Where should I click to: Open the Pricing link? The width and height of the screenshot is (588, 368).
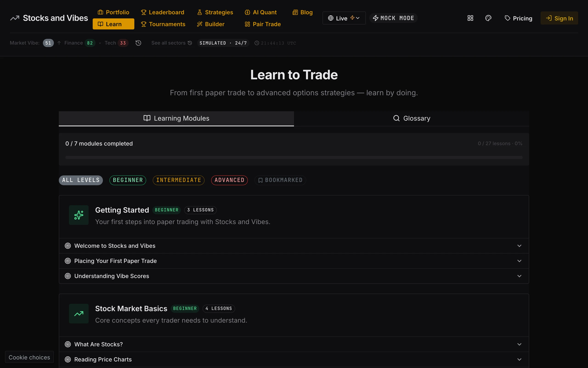(x=518, y=18)
